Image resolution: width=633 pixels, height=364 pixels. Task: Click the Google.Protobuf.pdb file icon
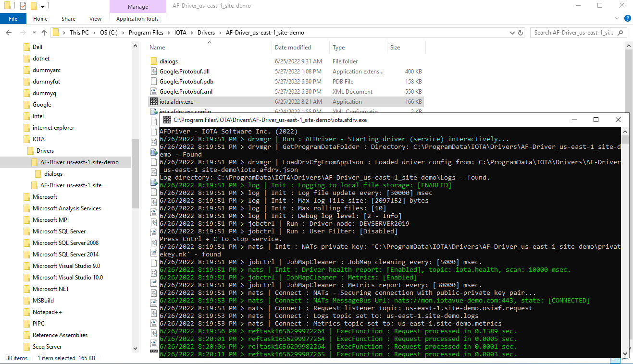[154, 82]
